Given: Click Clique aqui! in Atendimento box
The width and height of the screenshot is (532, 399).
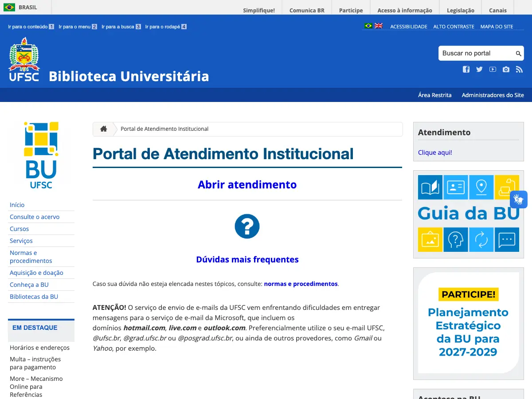Looking at the screenshot, I should [x=435, y=153].
